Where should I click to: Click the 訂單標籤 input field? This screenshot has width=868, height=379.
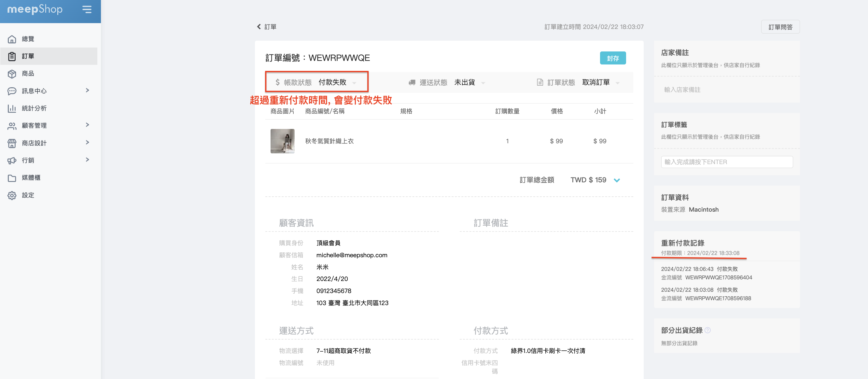[726, 162]
